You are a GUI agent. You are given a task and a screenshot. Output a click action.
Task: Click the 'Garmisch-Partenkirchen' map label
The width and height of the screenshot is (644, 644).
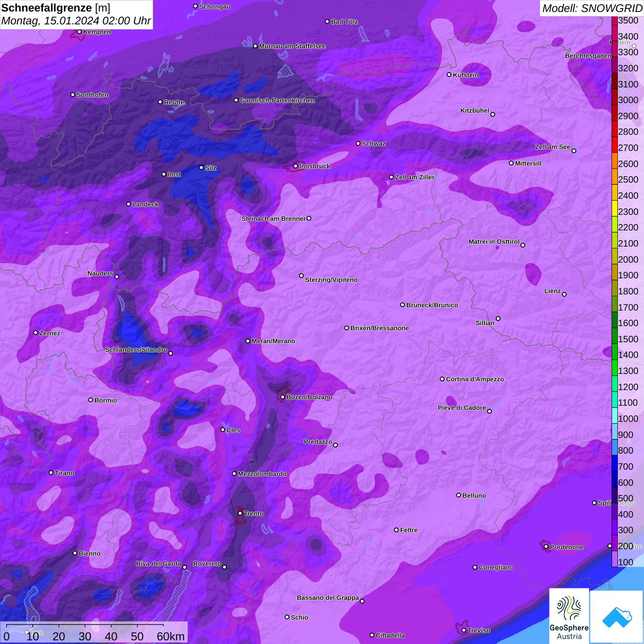tap(277, 100)
